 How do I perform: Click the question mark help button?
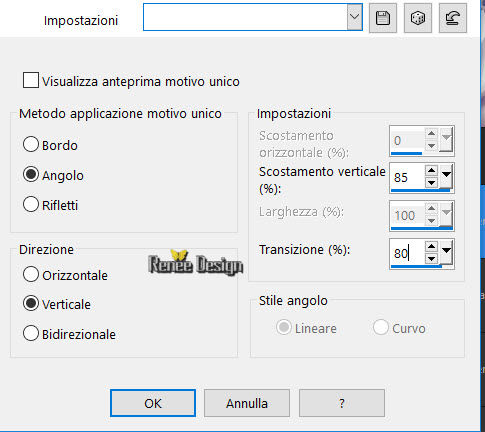[342, 403]
